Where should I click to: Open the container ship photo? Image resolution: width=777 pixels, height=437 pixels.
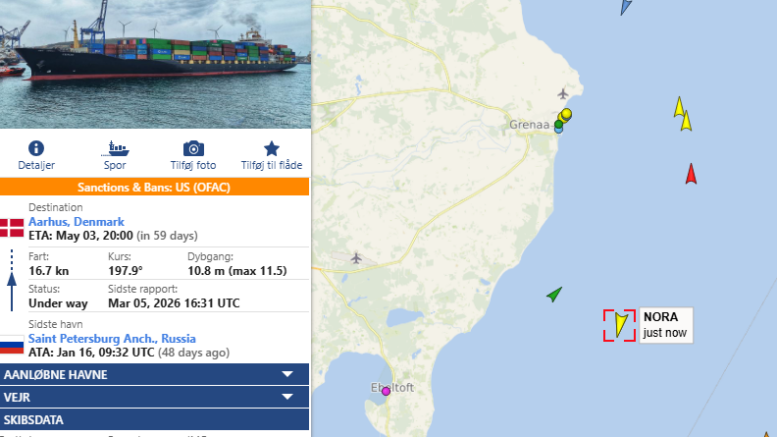(155, 64)
